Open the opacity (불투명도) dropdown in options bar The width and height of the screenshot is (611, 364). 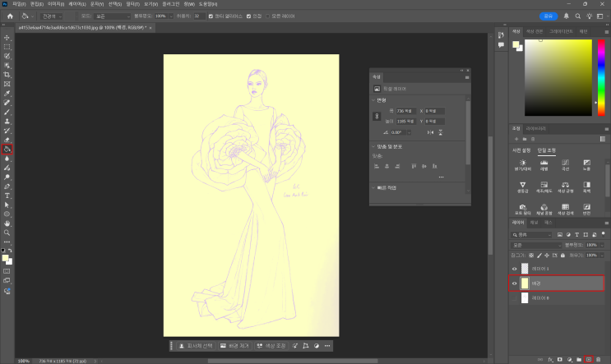click(172, 16)
